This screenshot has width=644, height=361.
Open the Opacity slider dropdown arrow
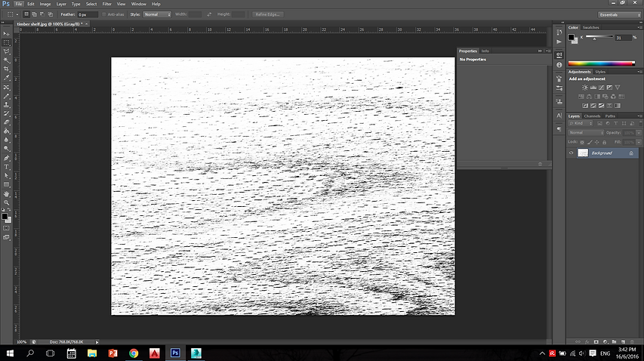(x=639, y=133)
